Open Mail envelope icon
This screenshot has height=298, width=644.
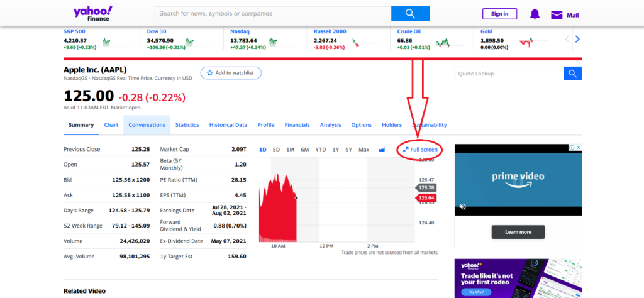pos(556,15)
